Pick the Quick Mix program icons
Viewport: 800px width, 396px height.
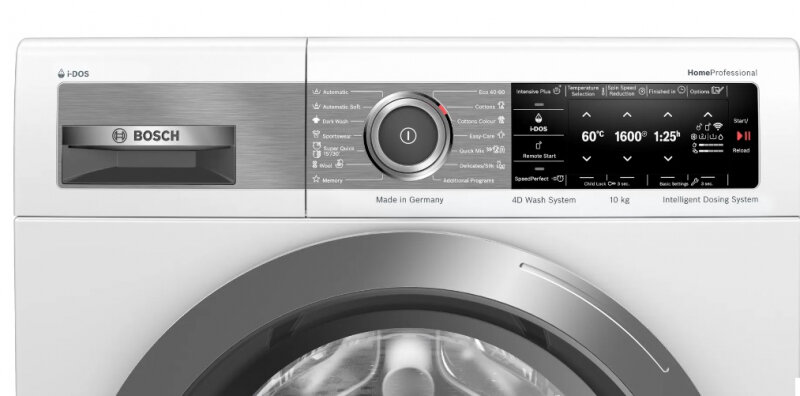(x=496, y=150)
